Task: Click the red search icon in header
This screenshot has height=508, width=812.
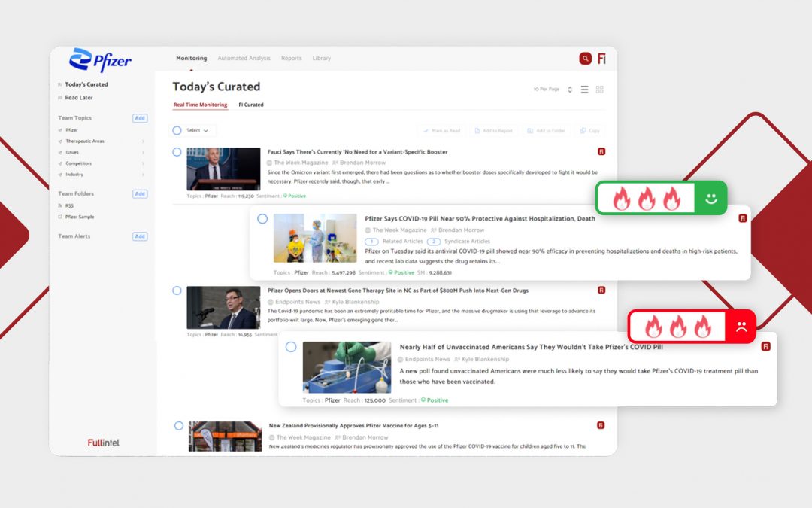Action: [x=585, y=59]
